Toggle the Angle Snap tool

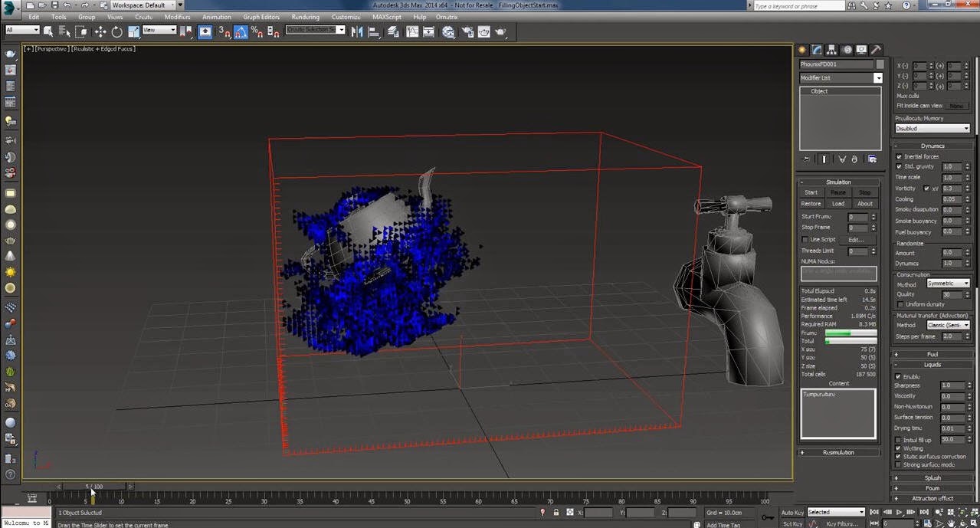241,31
